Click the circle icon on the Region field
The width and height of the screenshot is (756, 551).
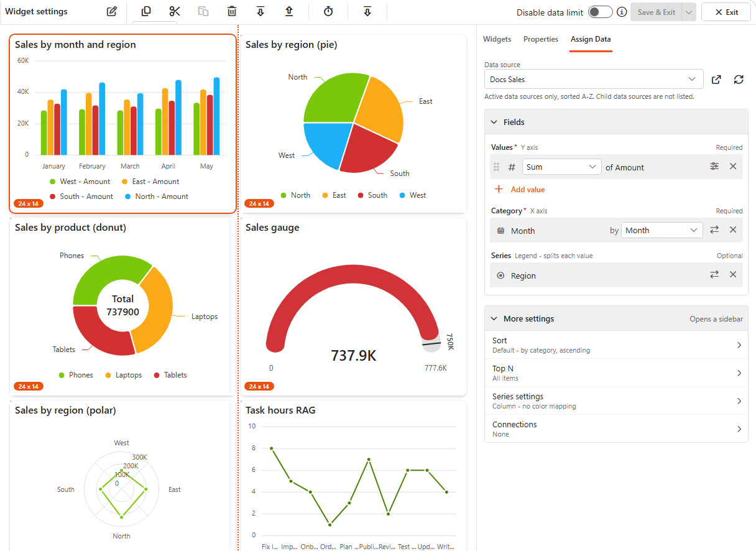pyautogui.click(x=501, y=275)
